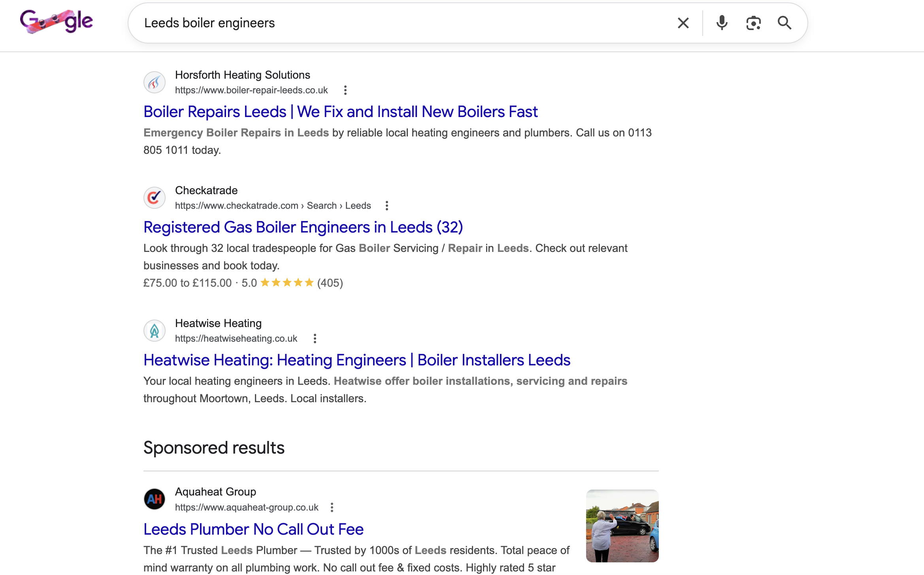Viewport: 924px width, 575px height.
Task: Open more options for Aquaheat Group ad
Action: tap(332, 507)
